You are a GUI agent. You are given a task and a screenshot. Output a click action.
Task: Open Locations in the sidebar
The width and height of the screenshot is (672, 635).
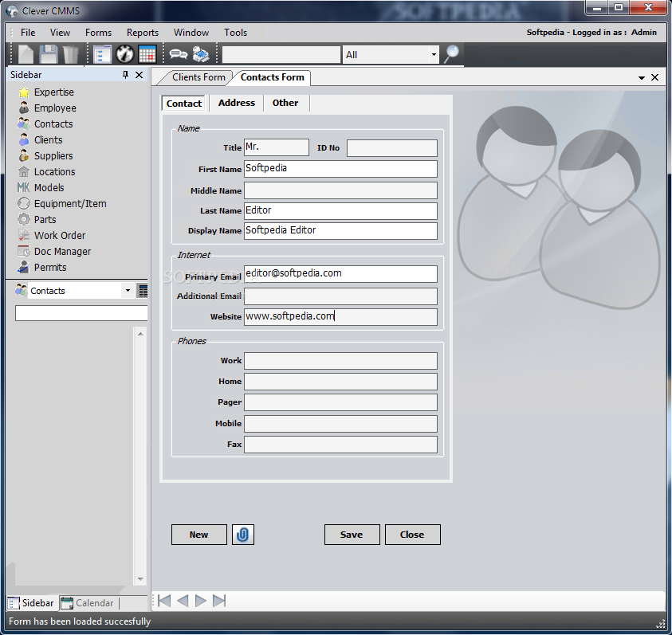[54, 171]
